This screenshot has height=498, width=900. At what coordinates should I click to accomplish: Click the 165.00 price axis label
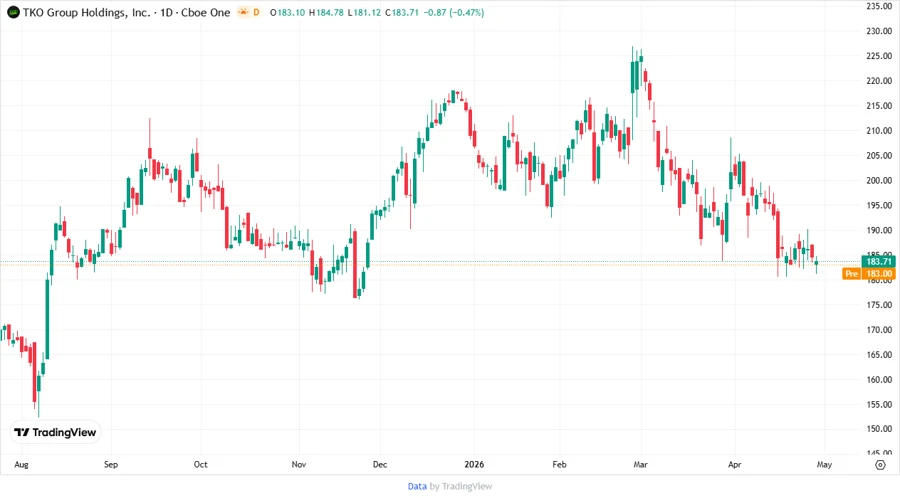[x=879, y=355]
